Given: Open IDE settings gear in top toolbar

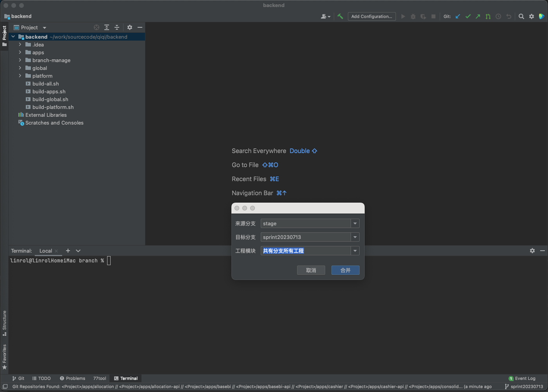Looking at the screenshot, I should coord(532,16).
